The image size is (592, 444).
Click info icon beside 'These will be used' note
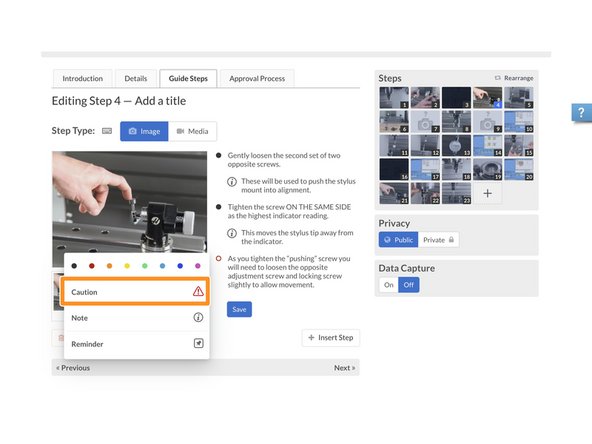pos(232,182)
